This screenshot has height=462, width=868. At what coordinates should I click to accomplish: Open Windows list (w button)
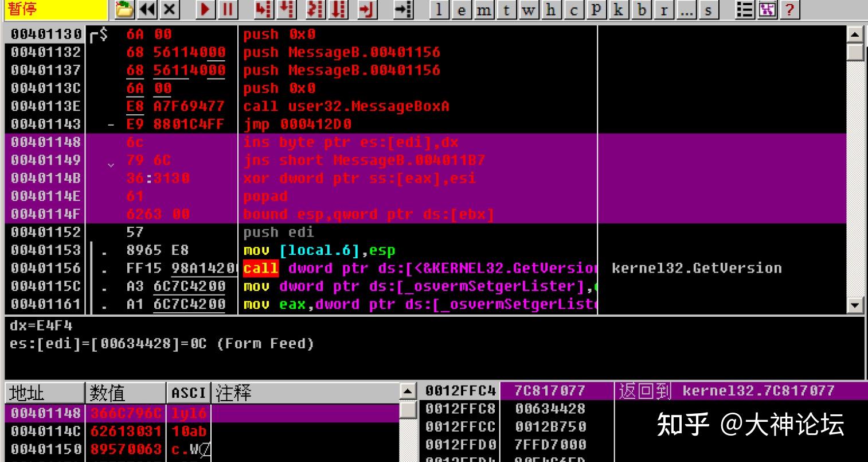click(529, 10)
